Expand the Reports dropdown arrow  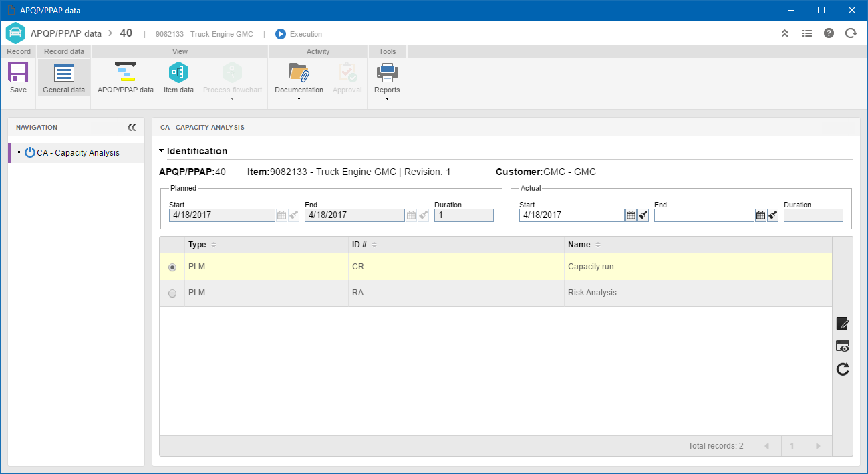(x=387, y=99)
